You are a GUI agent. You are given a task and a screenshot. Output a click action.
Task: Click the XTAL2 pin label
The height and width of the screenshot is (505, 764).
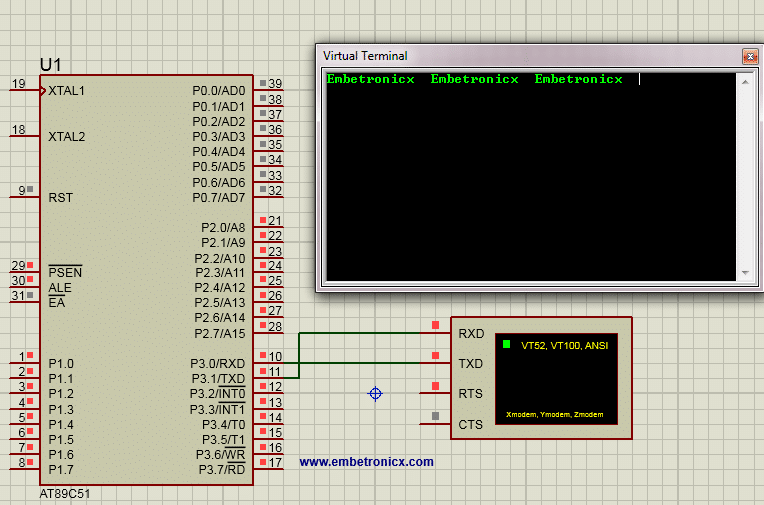(x=67, y=136)
